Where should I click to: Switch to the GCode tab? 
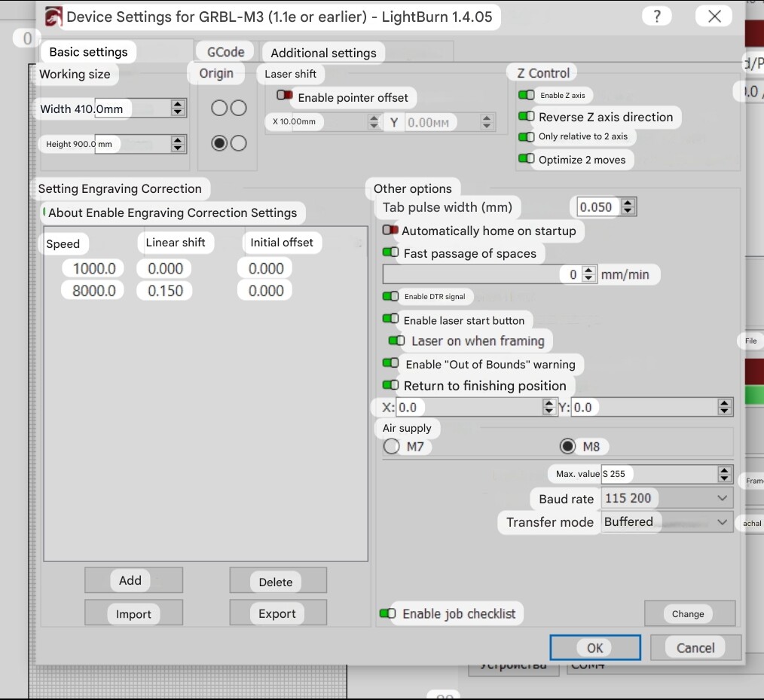tap(225, 52)
